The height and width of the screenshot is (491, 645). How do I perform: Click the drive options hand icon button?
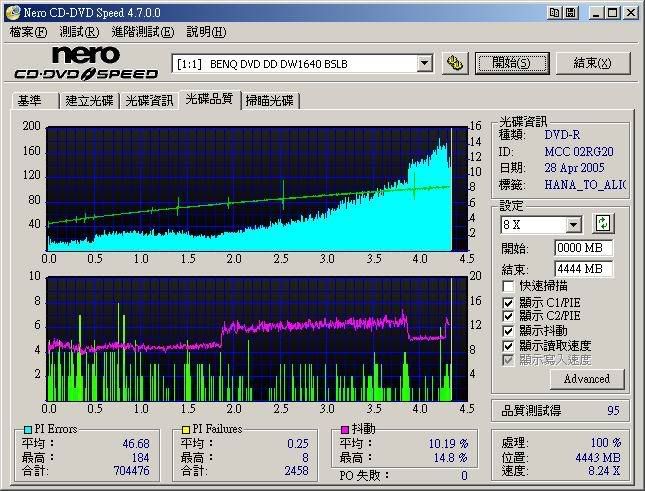point(455,63)
